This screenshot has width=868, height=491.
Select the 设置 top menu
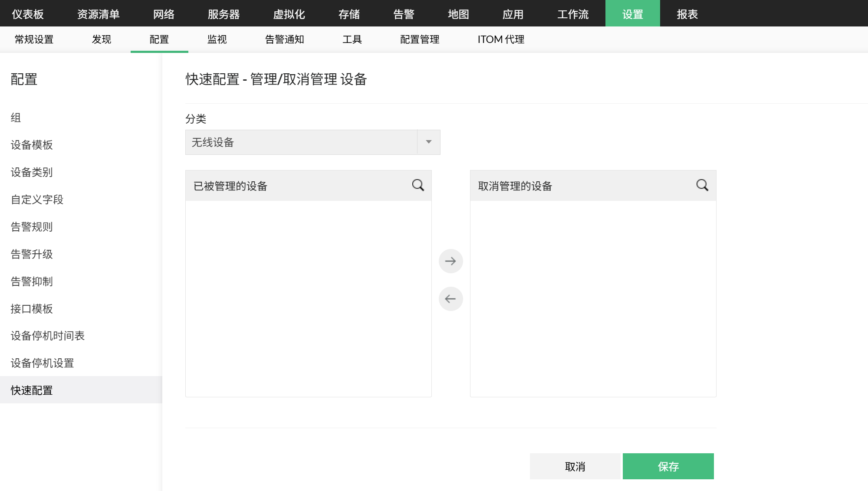pyautogui.click(x=633, y=14)
